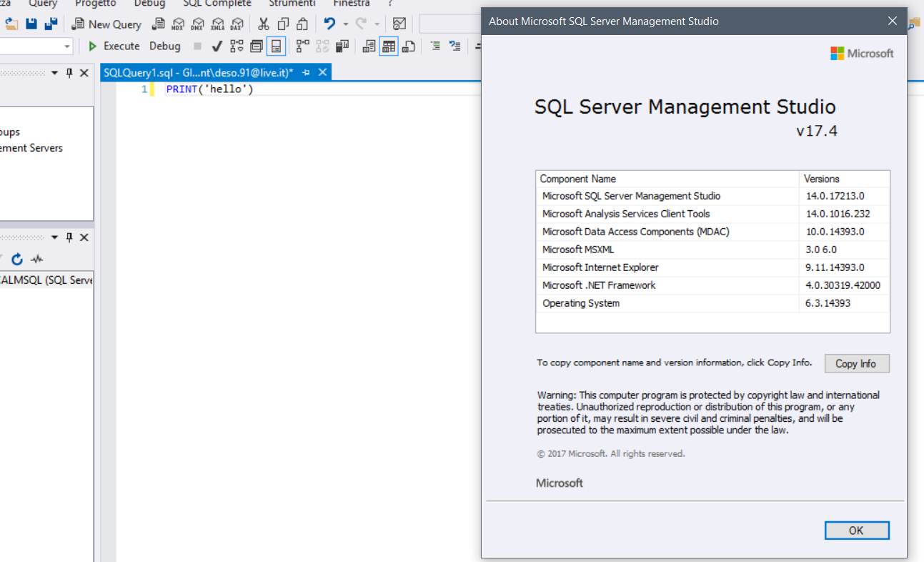Image resolution: width=924 pixels, height=562 pixels.
Task: Toggle Include Client Statistics
Action: pyautogui.click(x=342, y=46)
